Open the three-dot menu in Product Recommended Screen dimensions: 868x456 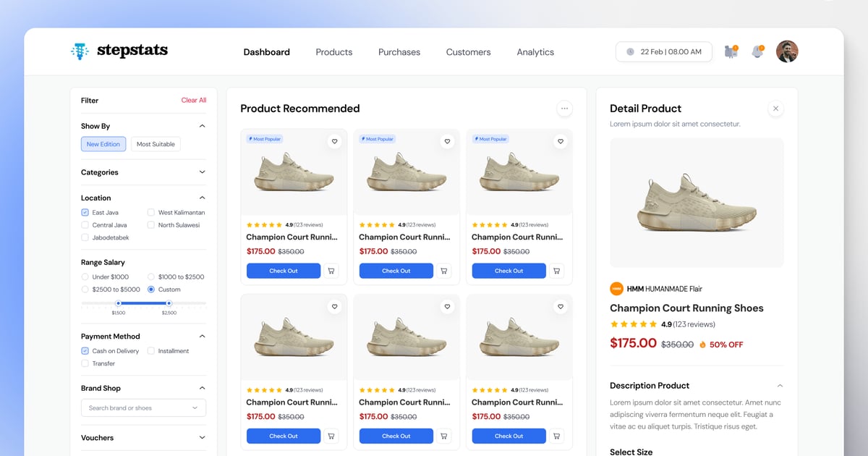pos(564,108)
